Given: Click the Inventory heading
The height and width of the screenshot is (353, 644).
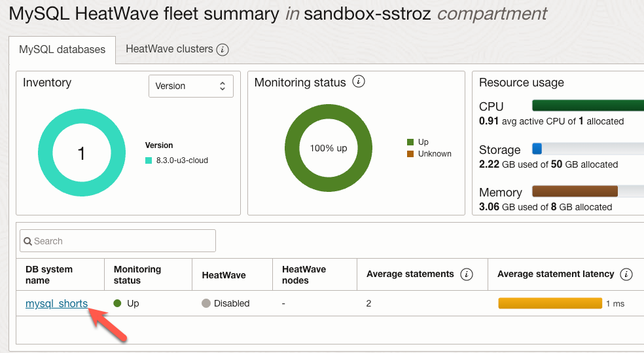Looking at the screenshot, I should pos(47,83).
